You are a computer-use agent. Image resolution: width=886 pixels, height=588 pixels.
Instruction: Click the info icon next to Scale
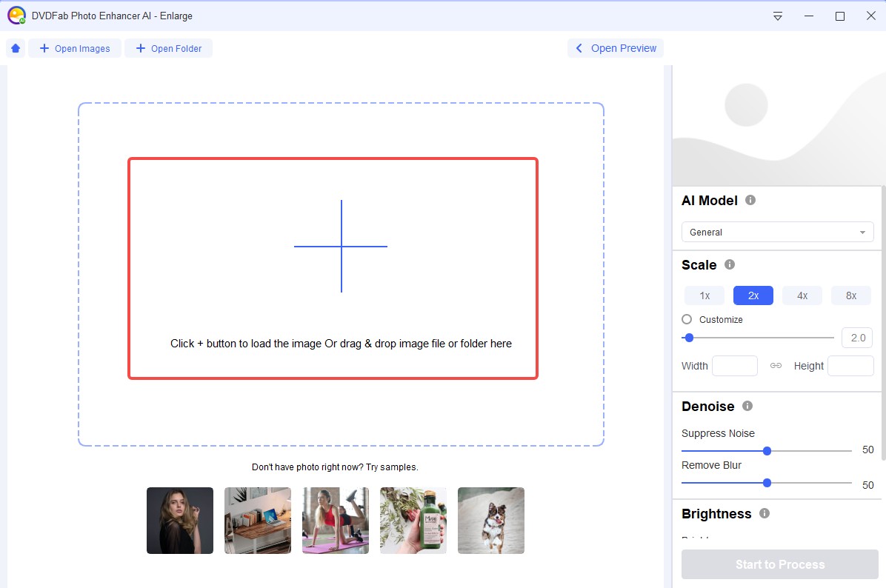tap(728, 264)
